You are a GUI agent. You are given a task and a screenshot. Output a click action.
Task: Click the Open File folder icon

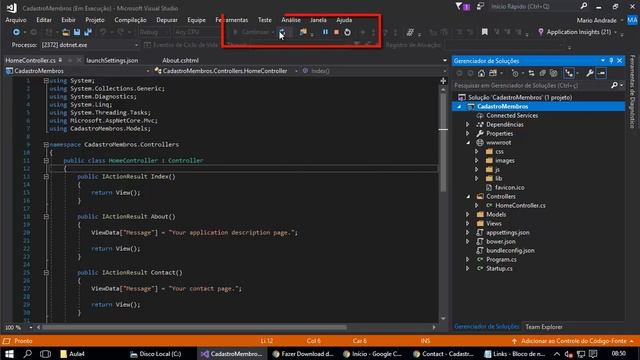(65, 32)
